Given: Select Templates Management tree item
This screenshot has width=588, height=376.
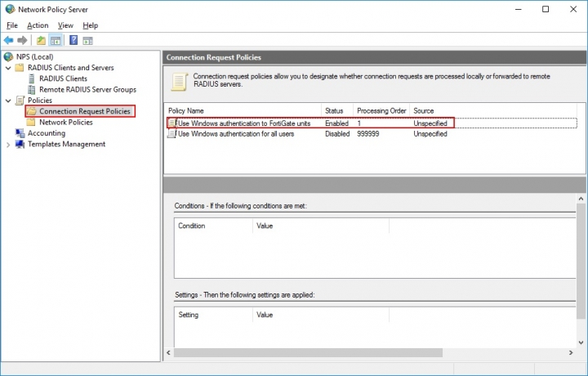Looking at the screenshot, I should (x=66, y=144).
